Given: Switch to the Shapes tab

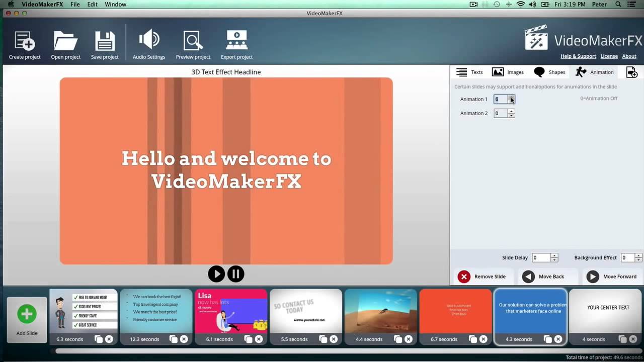Looking at the screenshot, I should (550, 72).
